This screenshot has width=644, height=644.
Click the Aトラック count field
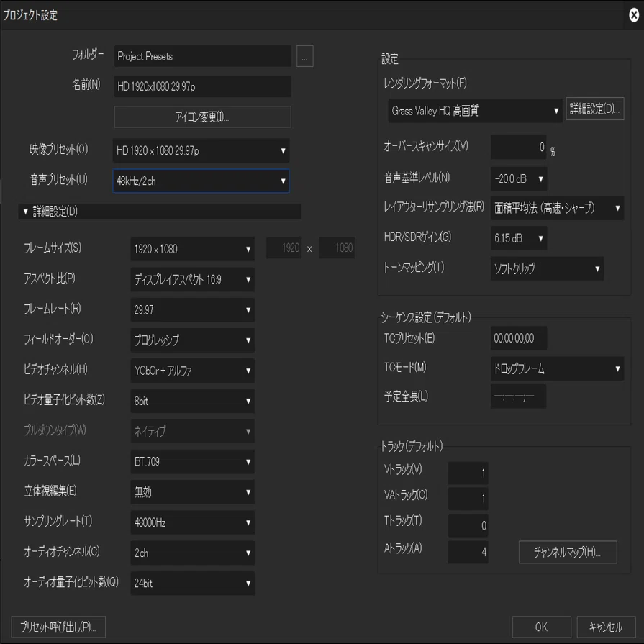(468, 552)
